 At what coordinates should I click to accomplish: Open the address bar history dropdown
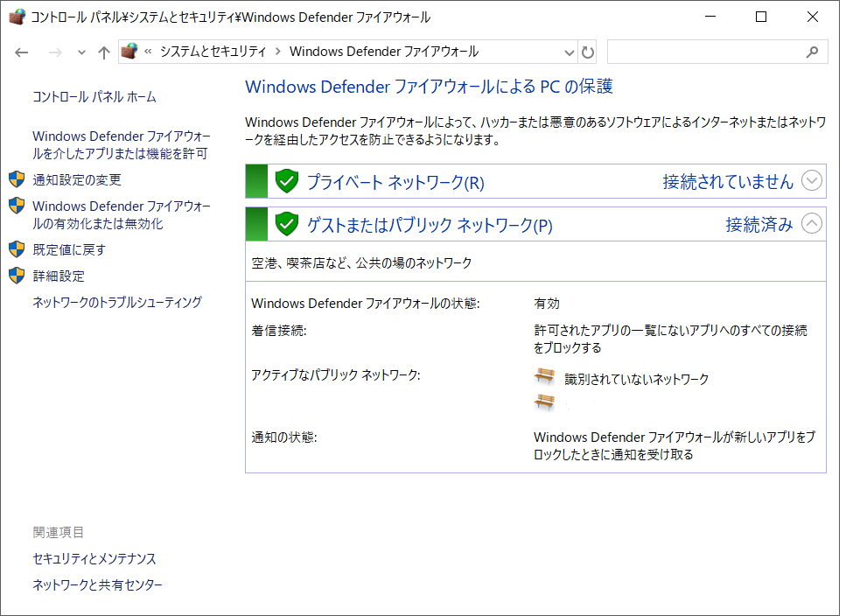(569, 52)
